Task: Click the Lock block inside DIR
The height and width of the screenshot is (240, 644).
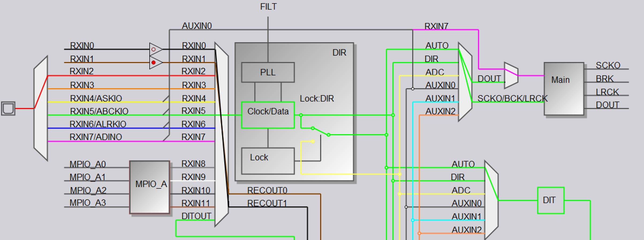Action: [x=268, y=161]
